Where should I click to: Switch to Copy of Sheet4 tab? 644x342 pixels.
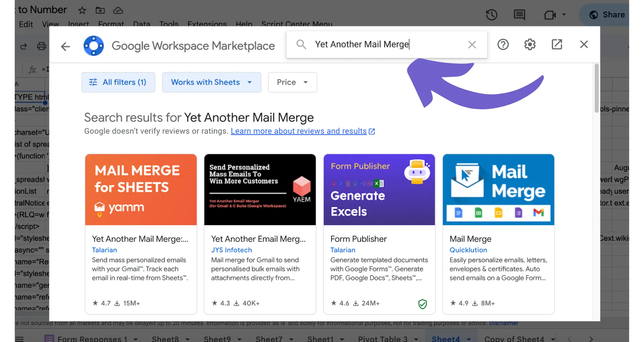pos(514,339)
